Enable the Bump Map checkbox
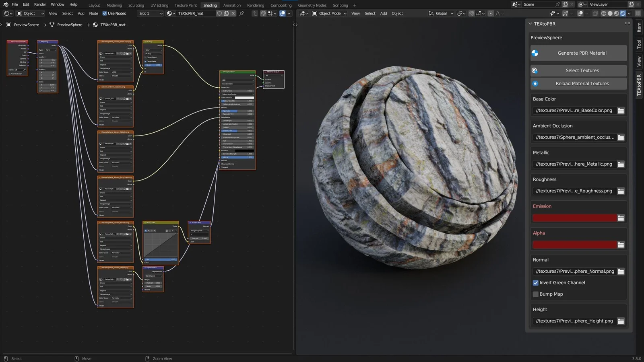Screen dimensions: 644x362 click(x=536, y=294)
